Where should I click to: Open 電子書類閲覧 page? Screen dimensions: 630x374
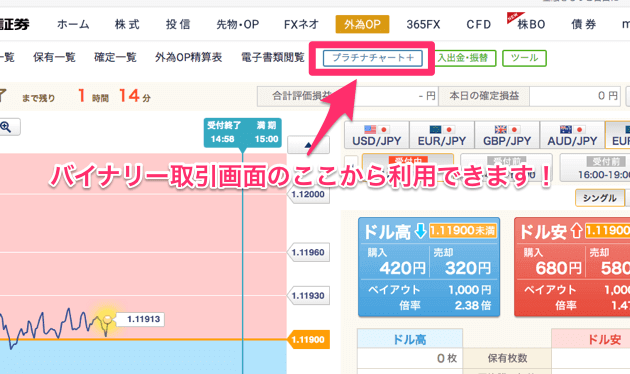pos(273,57)
